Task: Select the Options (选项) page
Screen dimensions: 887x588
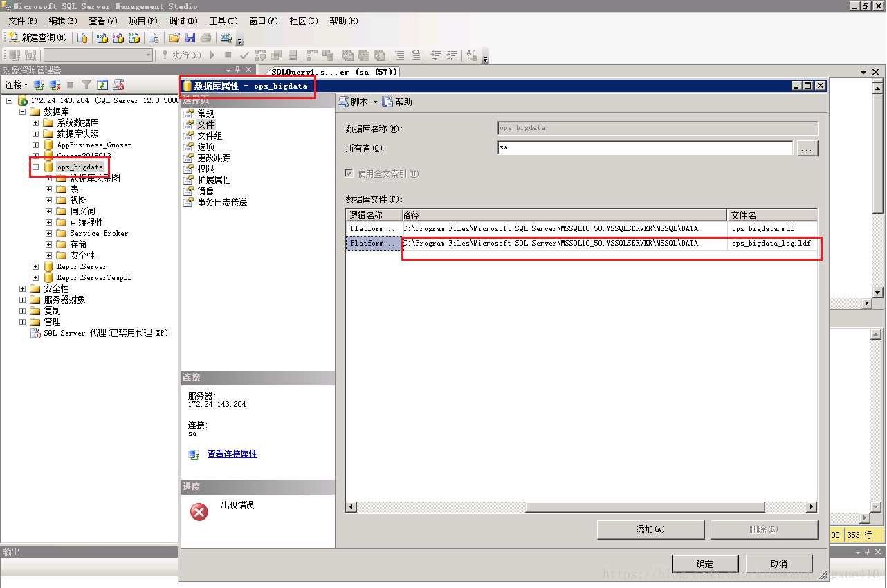Action: (205, 147)
